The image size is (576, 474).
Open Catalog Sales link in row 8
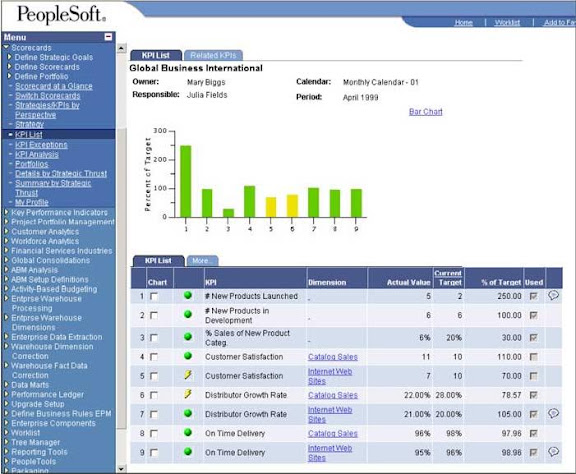[x=333, y=434]
